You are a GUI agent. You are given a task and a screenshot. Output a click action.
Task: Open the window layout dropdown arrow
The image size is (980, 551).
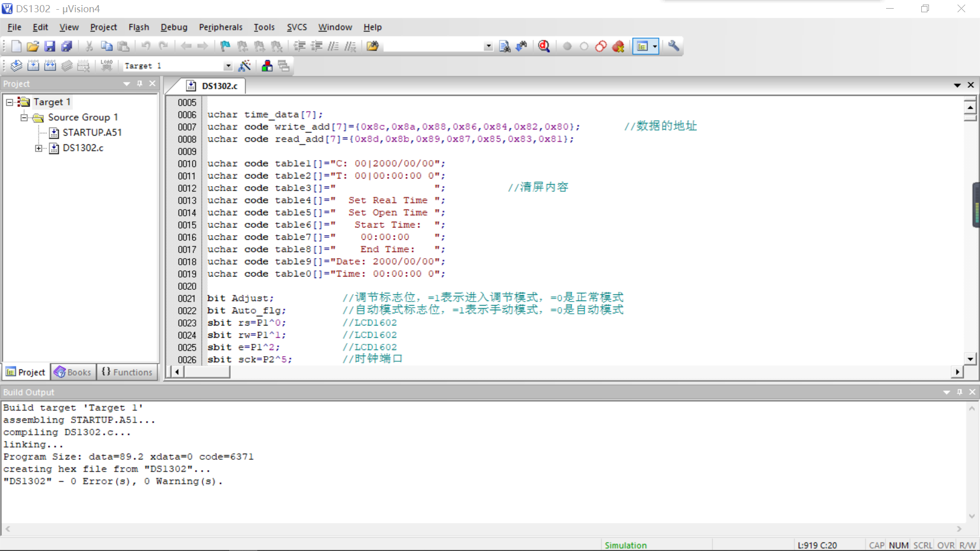click(x=655, y=46)
